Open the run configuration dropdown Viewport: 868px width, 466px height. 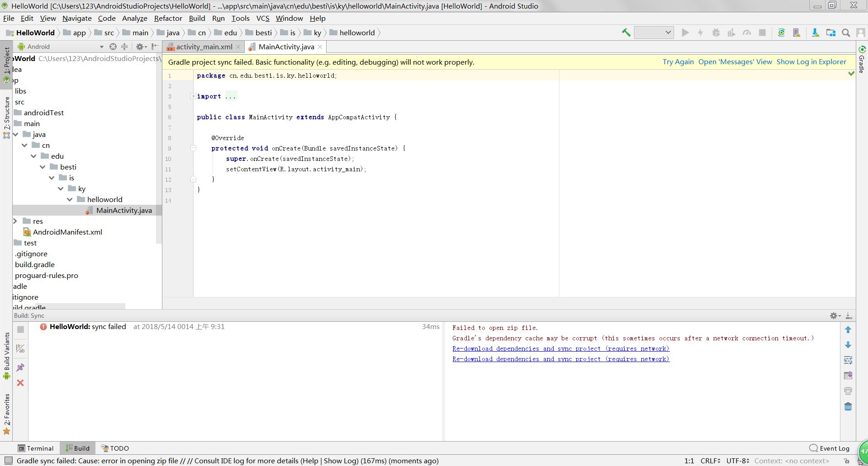[654, 33]
